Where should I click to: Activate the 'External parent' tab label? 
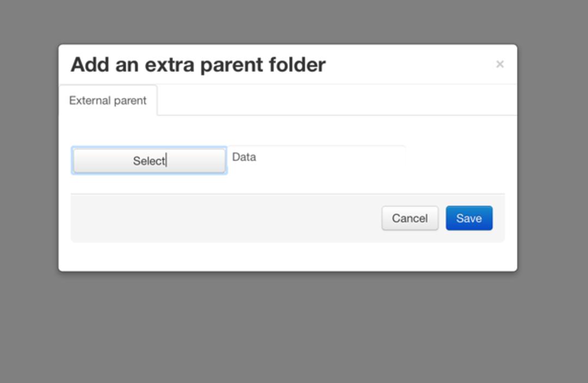[108, 101]
